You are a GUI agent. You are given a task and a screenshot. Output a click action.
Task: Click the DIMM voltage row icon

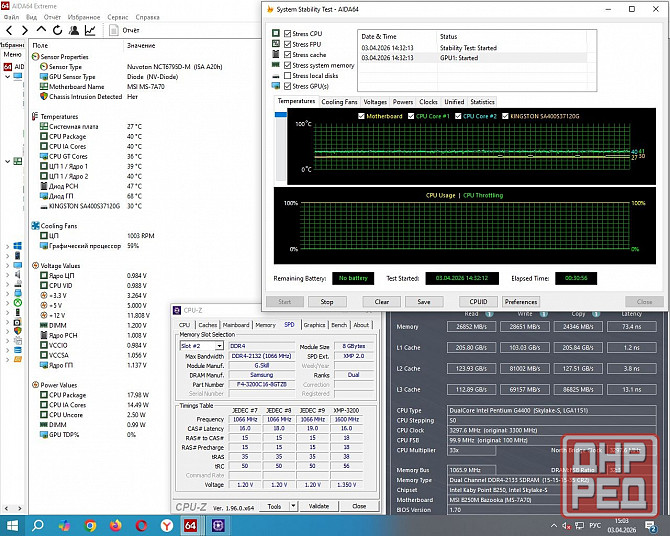pyautogui.click(x=44, y=325)
